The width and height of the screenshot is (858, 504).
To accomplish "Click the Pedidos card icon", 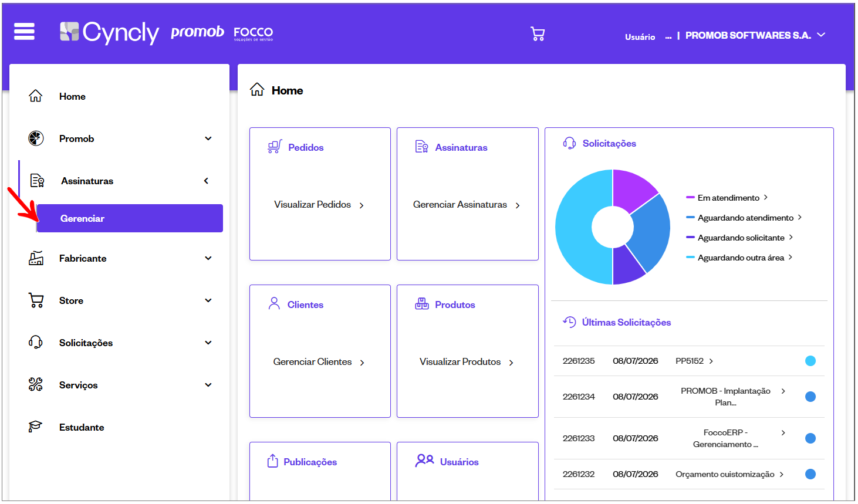I will 275,147.
